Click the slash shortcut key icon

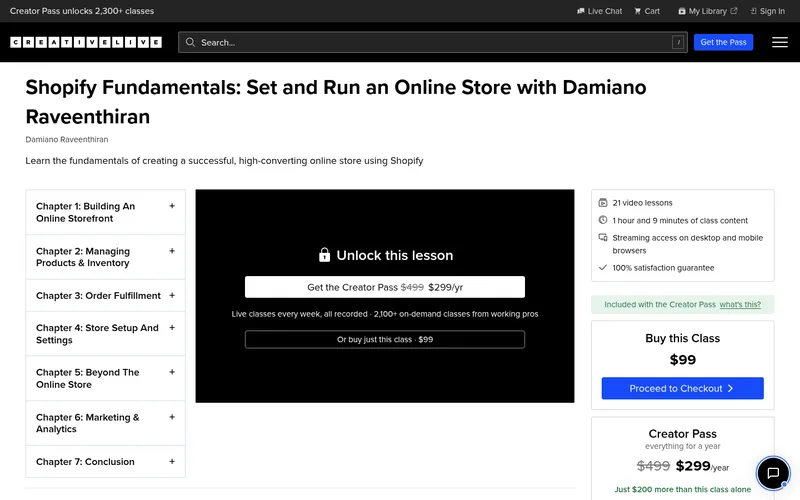(678, 42)
